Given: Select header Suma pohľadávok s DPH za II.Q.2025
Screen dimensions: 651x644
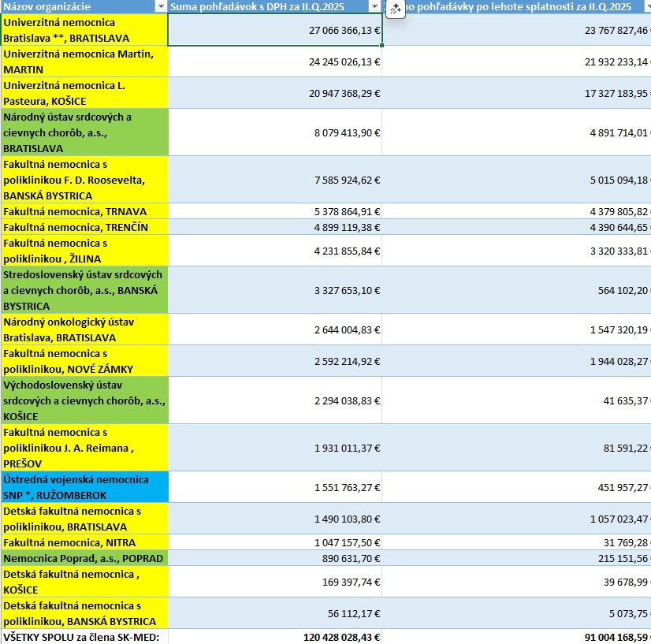Looking at the screenshot, I should [x=274, y=6].
